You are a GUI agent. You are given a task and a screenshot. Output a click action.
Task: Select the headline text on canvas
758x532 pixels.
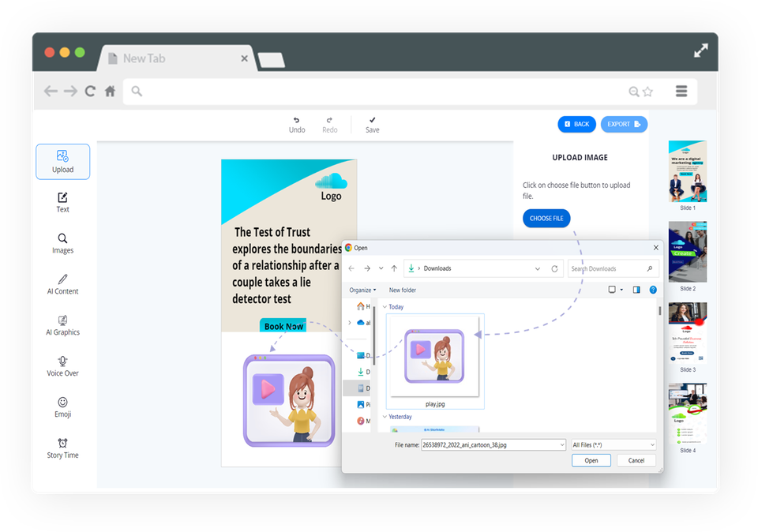pos(287,265)
